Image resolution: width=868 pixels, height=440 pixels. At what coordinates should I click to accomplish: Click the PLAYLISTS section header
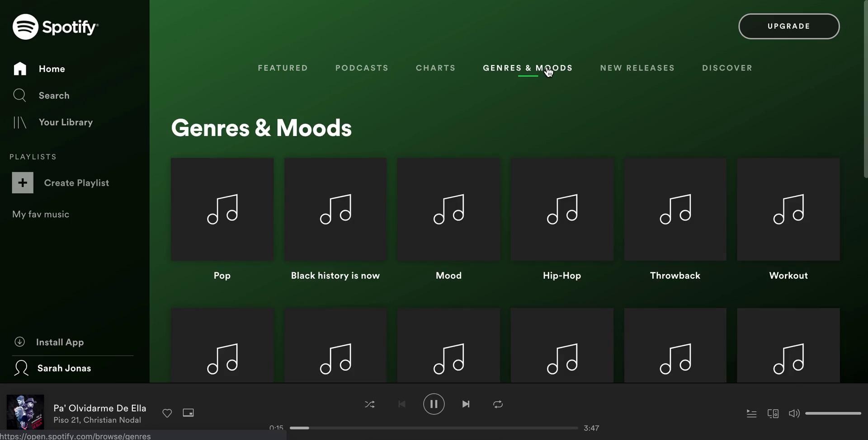click(x=33, y=157)
